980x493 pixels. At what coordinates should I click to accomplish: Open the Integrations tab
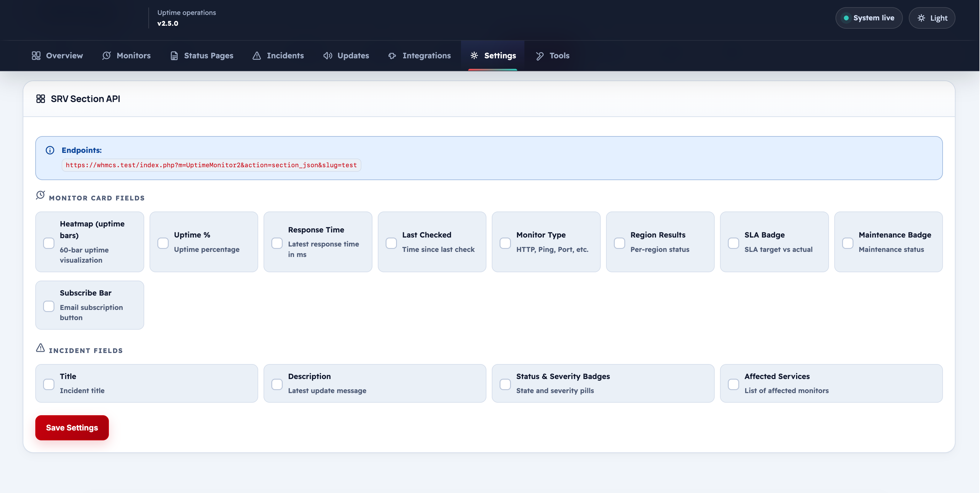click(419, 56)
